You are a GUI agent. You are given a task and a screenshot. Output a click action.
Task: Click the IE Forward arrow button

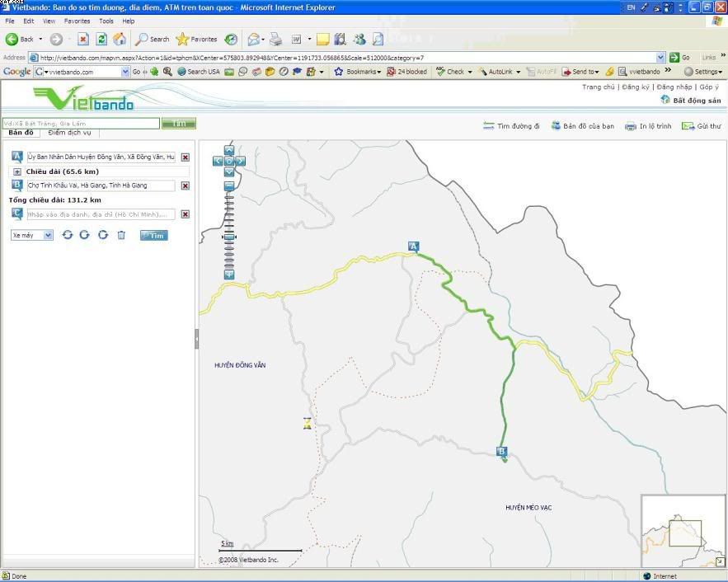(x=56, y=40)
